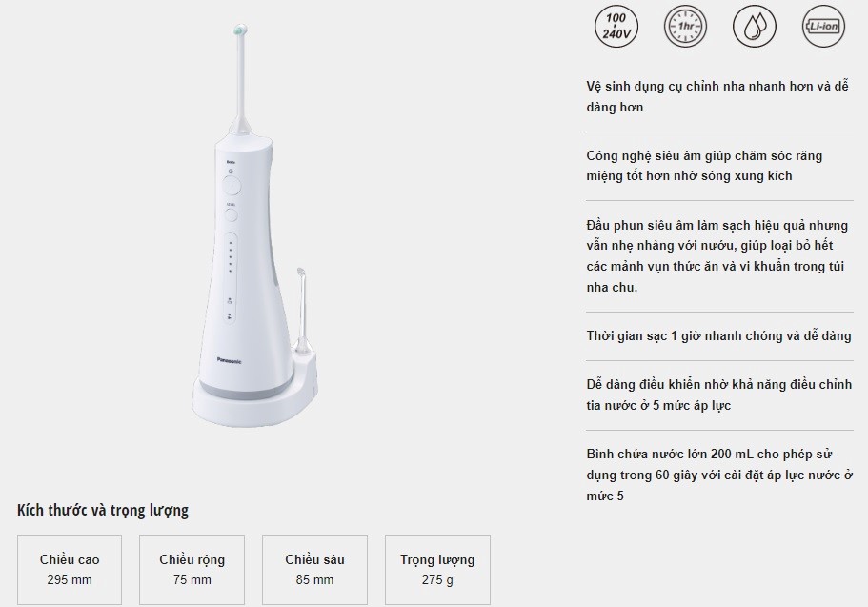Image resolution: width=868 pixels, height=607 pixels.
Task: Click the 5 mức áp lực feature text
Action: point(719,395)
